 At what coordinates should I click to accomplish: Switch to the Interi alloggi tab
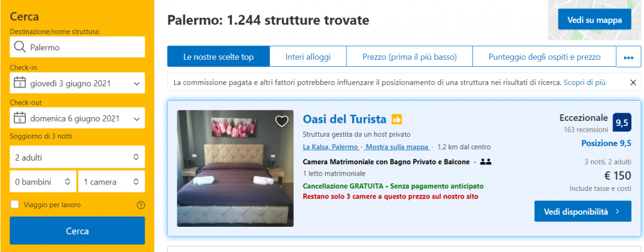[308, 57]
